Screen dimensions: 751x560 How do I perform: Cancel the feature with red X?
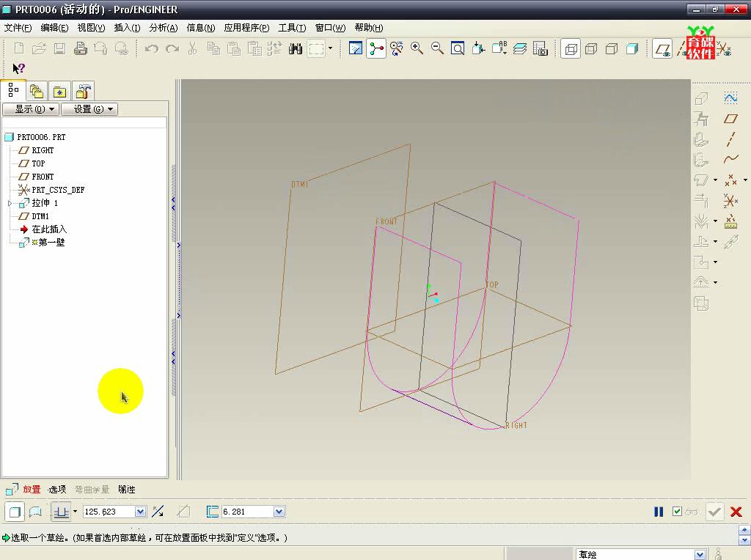(736, 512)
